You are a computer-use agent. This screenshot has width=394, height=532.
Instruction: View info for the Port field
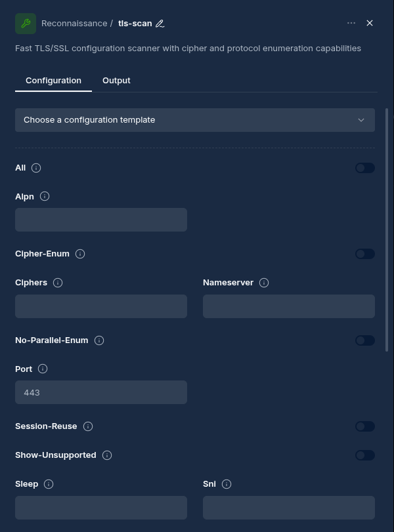(x=43, y=369)
